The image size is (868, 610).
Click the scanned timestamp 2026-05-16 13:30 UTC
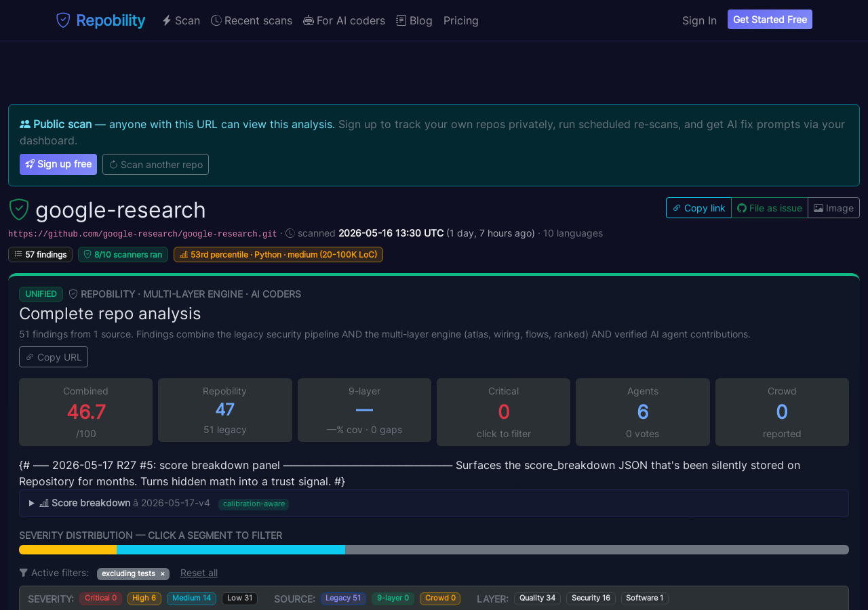pyautogui.click(x=391, y=233)
